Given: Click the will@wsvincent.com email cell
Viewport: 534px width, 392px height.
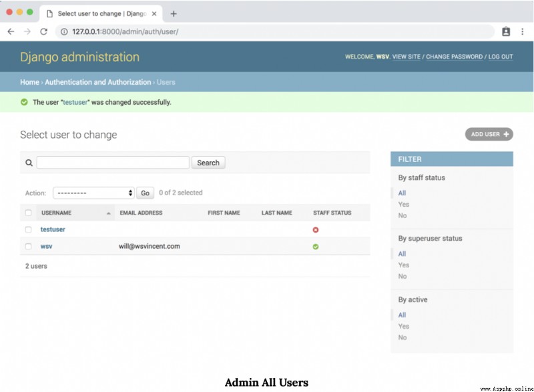Looking at the screenshot, I should click(149, 247).
